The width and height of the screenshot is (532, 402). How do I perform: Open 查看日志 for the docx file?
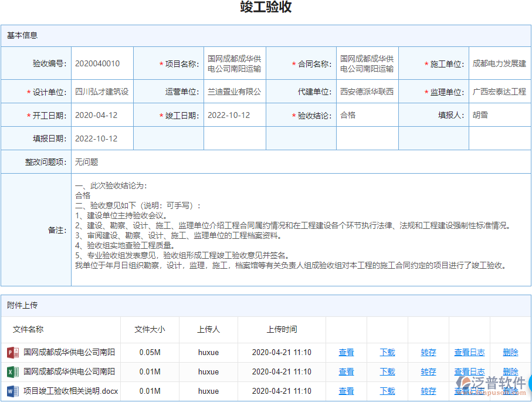click(469, 391)
